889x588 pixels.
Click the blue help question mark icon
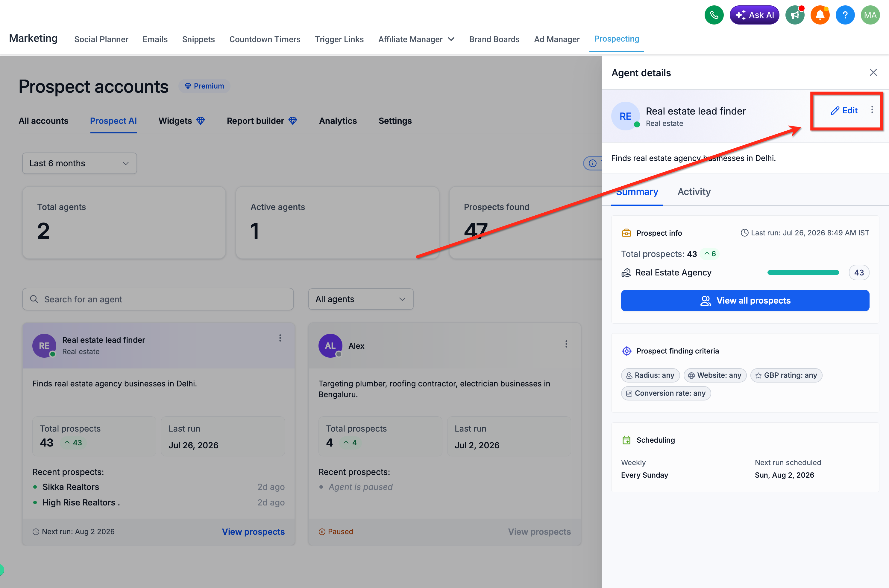pyautogui.click(x=845, y=15)
